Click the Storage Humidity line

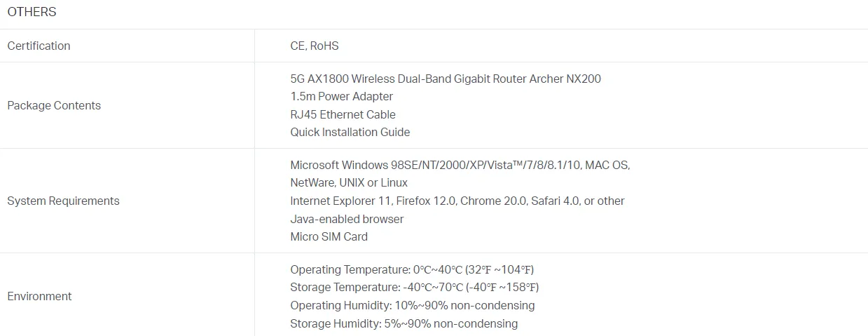pyautogui.click(x=404, y=323)
